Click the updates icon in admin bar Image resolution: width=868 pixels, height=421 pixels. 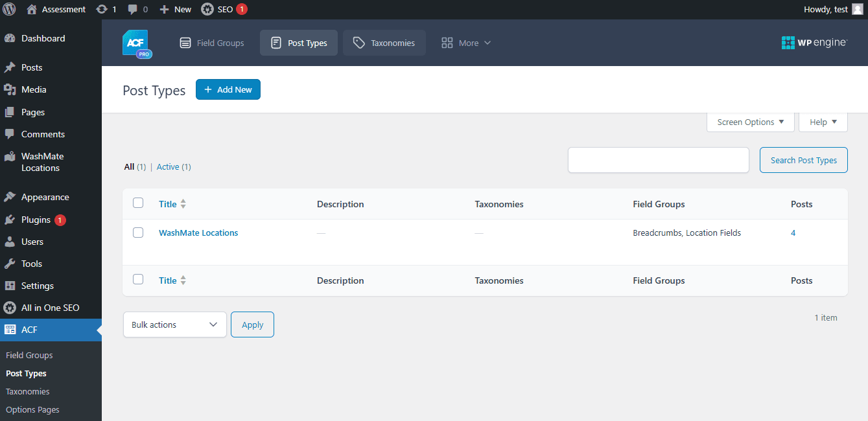click(x=102, y=9)
